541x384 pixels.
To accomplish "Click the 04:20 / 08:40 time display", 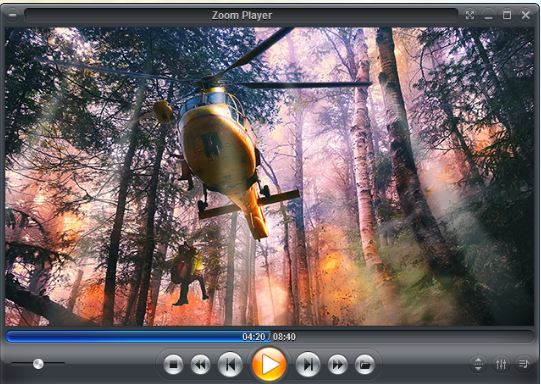I will [269, 337].
